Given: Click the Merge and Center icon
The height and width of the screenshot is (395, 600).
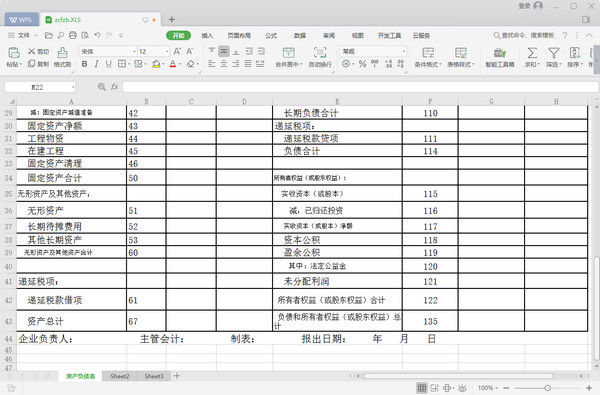Looking at the screenshot, I should tap(289, 52).
